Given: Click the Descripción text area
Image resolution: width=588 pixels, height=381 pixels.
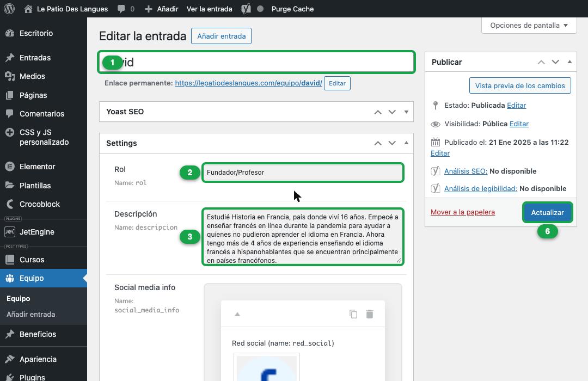Looking at the screenshot, I should [x=303, y=237].
